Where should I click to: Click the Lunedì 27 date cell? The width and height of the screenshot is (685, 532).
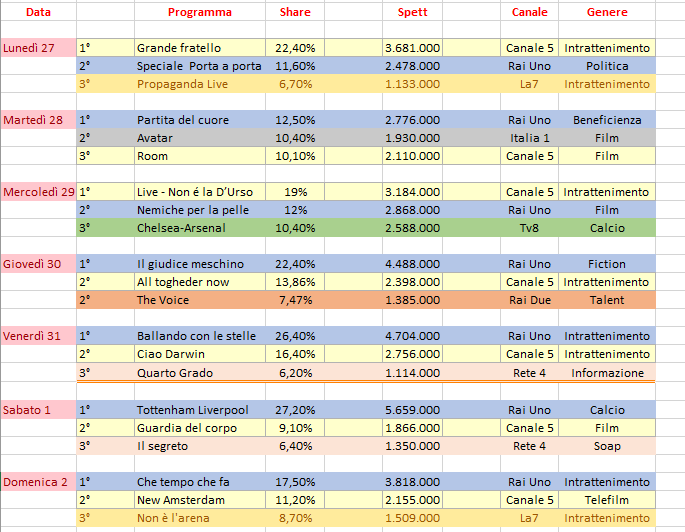pyautogui.click(x=38, y=48)
